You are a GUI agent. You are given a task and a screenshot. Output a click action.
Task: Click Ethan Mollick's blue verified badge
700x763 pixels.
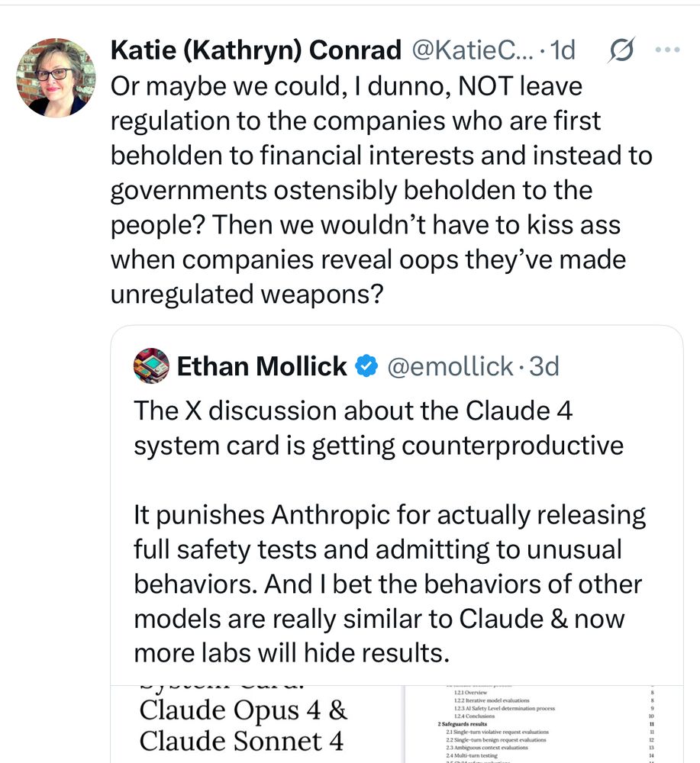(366, 365)
